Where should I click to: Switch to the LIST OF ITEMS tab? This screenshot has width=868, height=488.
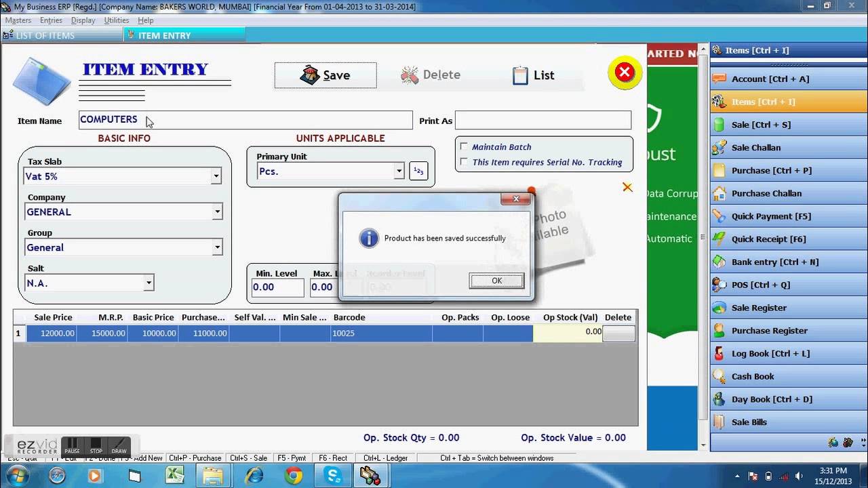click(62, 35)
